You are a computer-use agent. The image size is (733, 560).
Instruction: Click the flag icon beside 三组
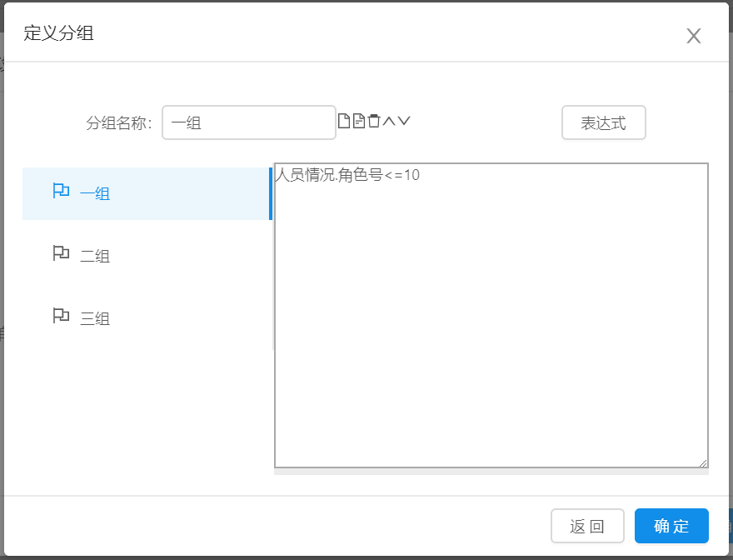click(61, 316)
